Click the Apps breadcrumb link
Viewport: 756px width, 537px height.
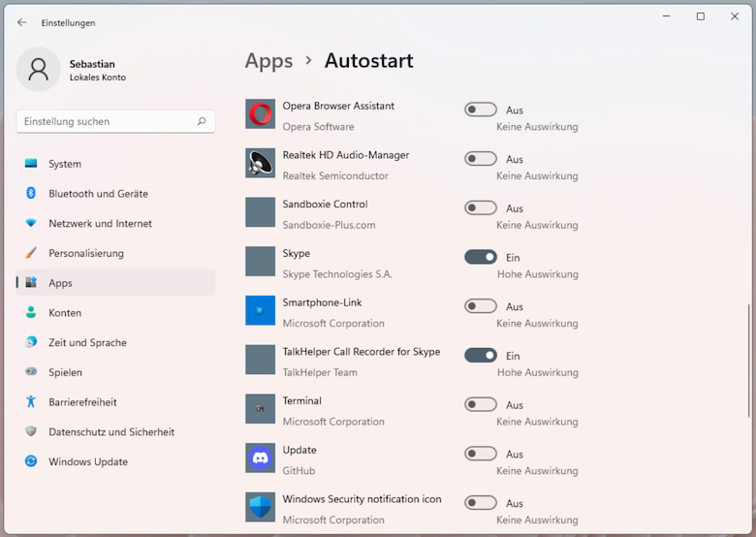(x=268, y=60)
